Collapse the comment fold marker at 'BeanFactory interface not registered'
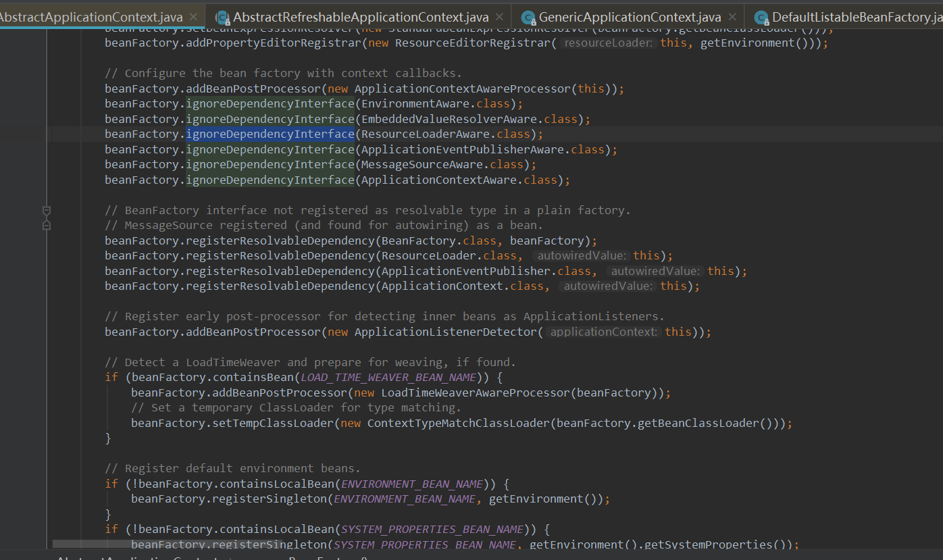 tap(47, 210)
